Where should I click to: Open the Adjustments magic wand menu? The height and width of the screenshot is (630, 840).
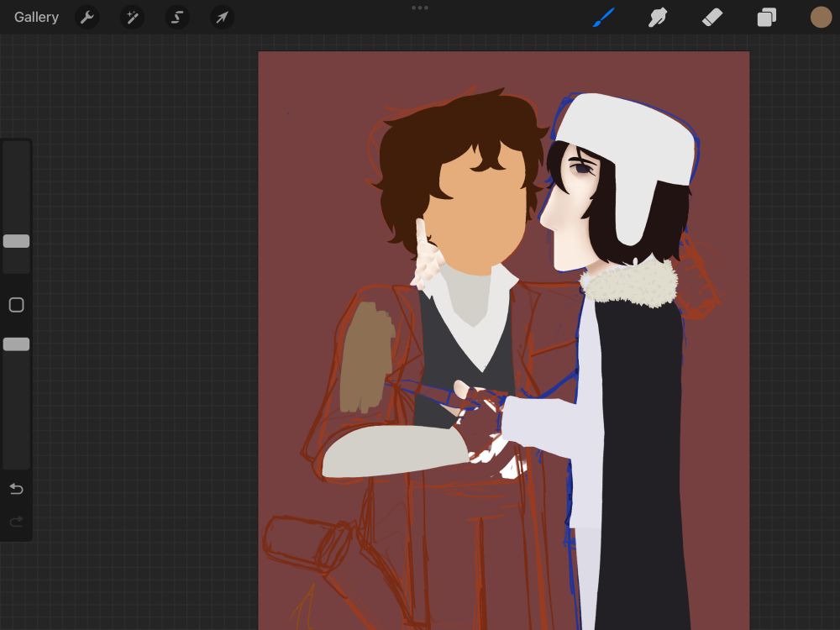132,17
